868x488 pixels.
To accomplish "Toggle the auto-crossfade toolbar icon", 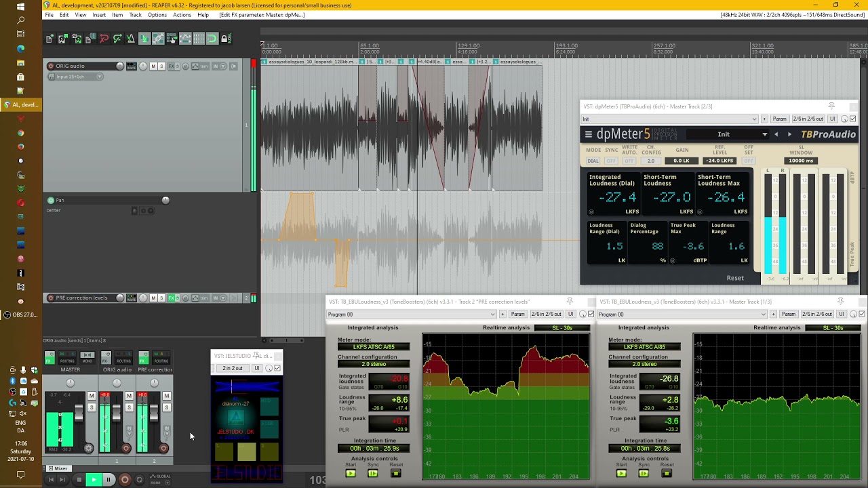I will (x=144, y=39).
